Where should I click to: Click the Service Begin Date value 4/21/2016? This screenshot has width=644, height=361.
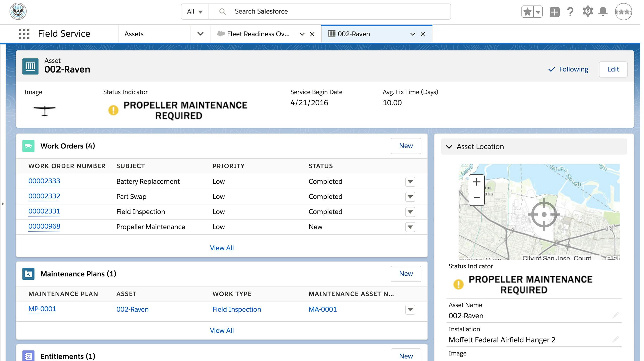309,103
